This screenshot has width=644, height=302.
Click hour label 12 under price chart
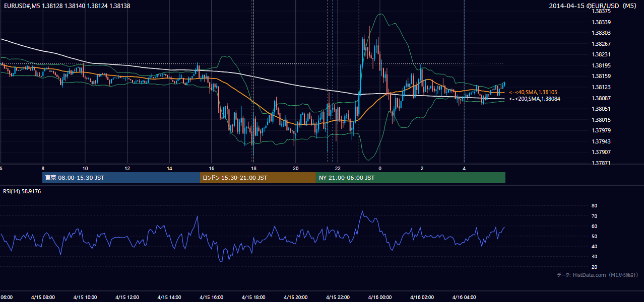[127, 169]
